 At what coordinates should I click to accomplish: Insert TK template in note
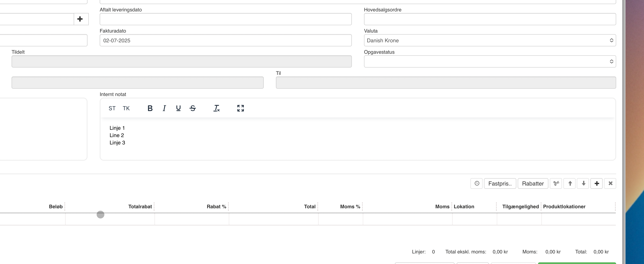(x=126, y=108)
